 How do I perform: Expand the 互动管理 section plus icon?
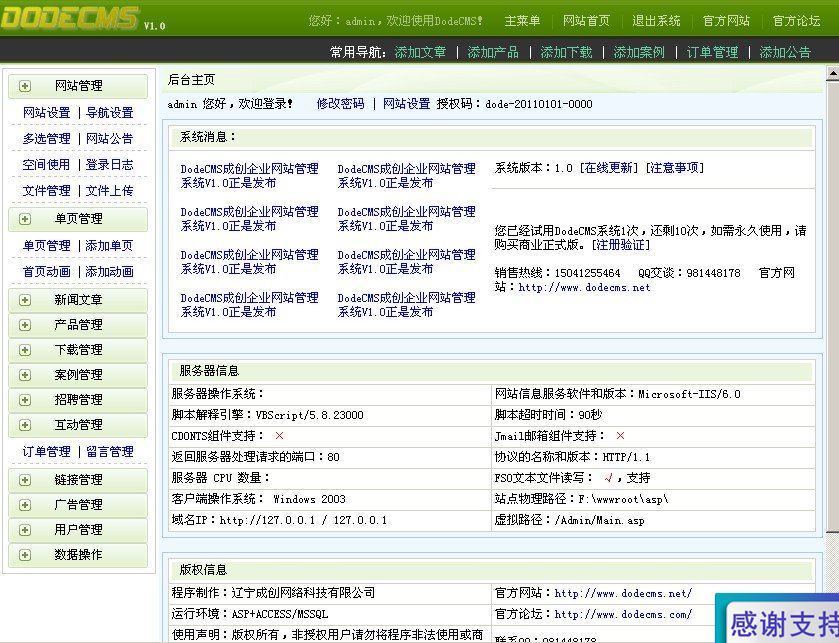[25, 425]
